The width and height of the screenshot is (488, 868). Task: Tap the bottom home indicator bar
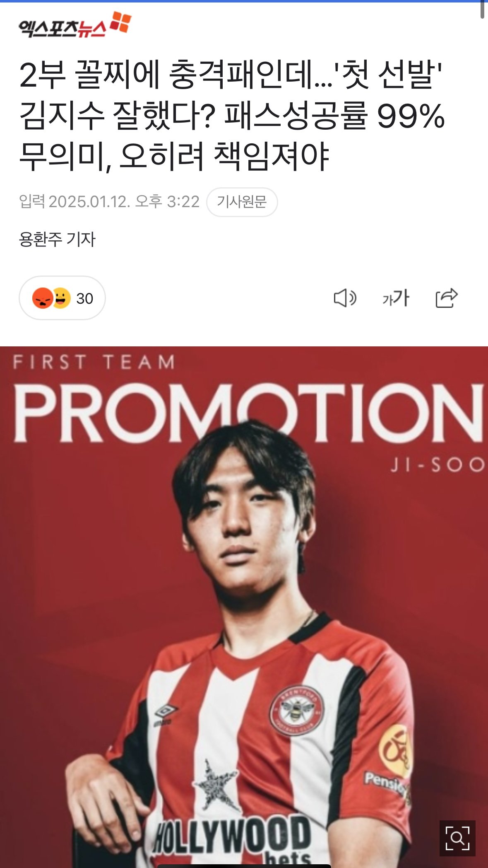(x=244, y=866)
